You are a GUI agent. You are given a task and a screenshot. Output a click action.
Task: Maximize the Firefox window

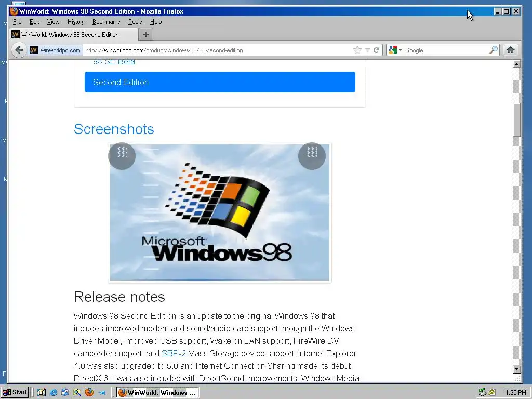tap(506, 11)
